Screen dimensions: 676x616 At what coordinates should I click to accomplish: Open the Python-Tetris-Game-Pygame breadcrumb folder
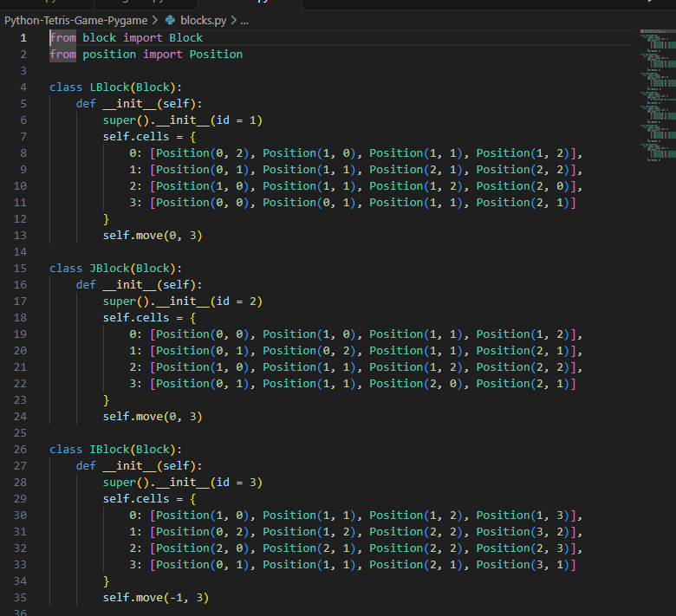tap(75, 19)
